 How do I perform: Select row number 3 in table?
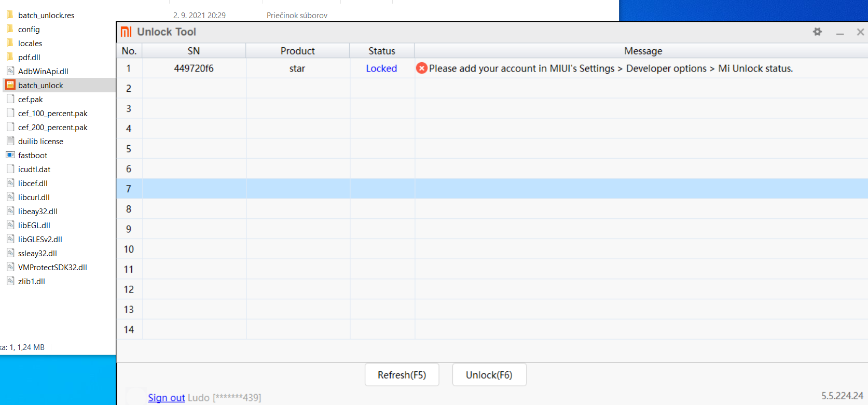pyautogui.click(x=492, y=108)
